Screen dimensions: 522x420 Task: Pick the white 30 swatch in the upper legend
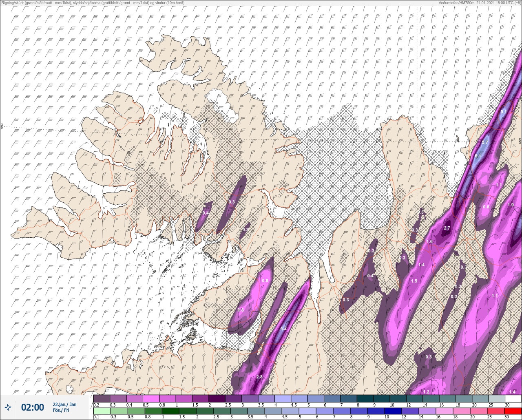(513, 398)
